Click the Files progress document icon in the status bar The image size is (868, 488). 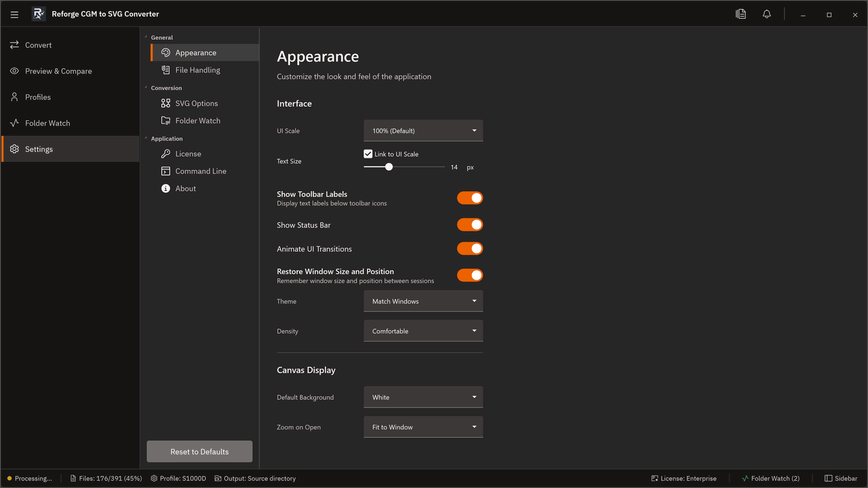coord(73,478)
